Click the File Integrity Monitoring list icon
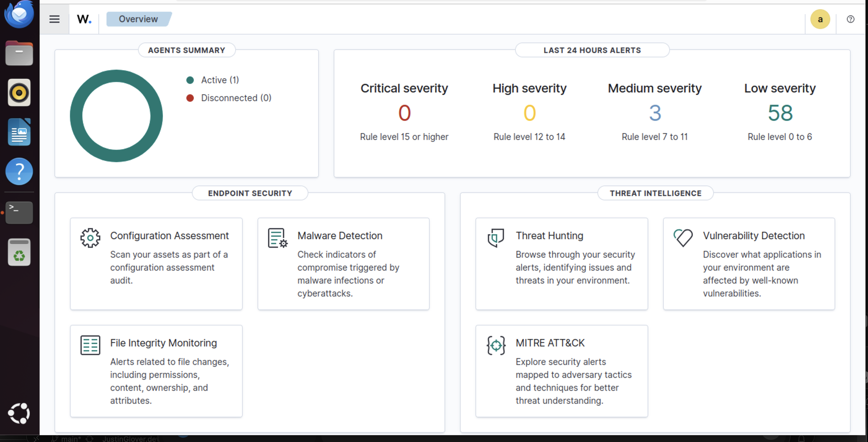The width and height of the screenshot is (868, 442). (x=90, y=345)
